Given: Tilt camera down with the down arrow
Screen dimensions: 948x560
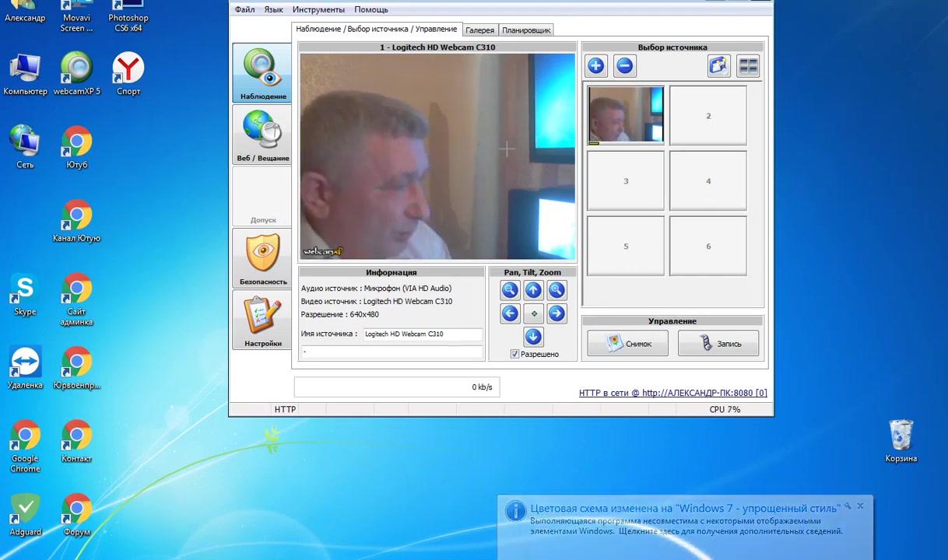Looking at the screenshot, I should pos(533,337).
